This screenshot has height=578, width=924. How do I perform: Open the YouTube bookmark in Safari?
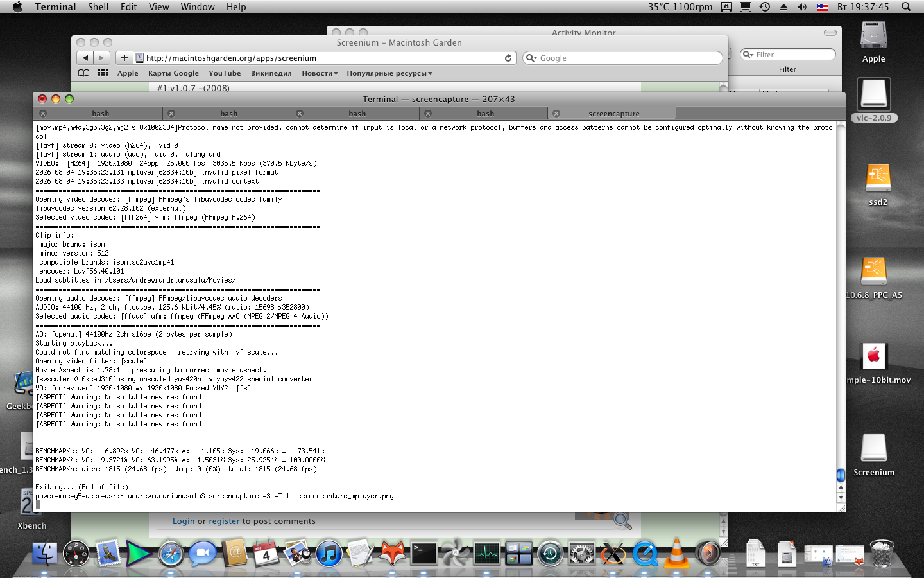tap(225, 73)
